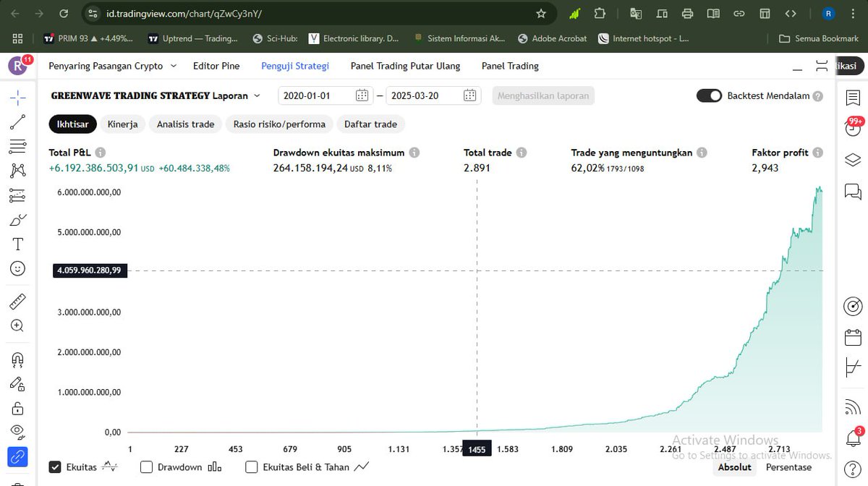Open the economic calendar panel

tap(854, 338)
